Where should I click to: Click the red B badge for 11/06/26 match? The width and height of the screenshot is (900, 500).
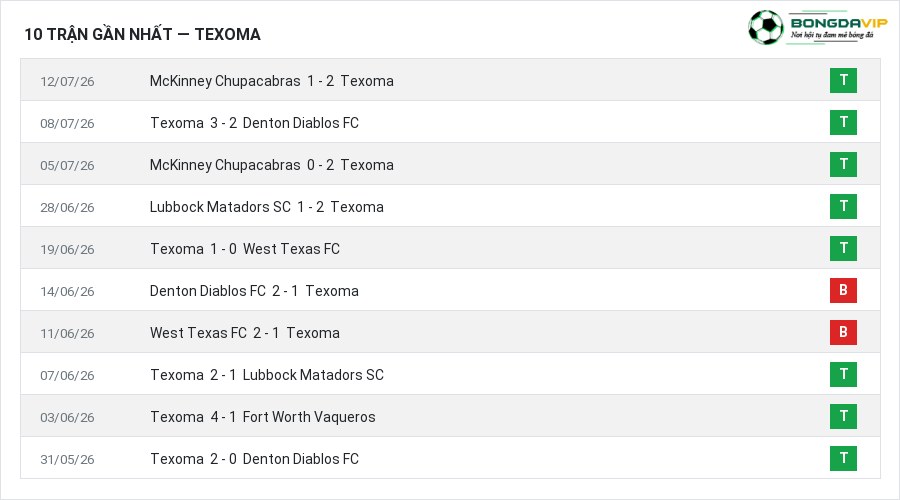tap(843, 332)
